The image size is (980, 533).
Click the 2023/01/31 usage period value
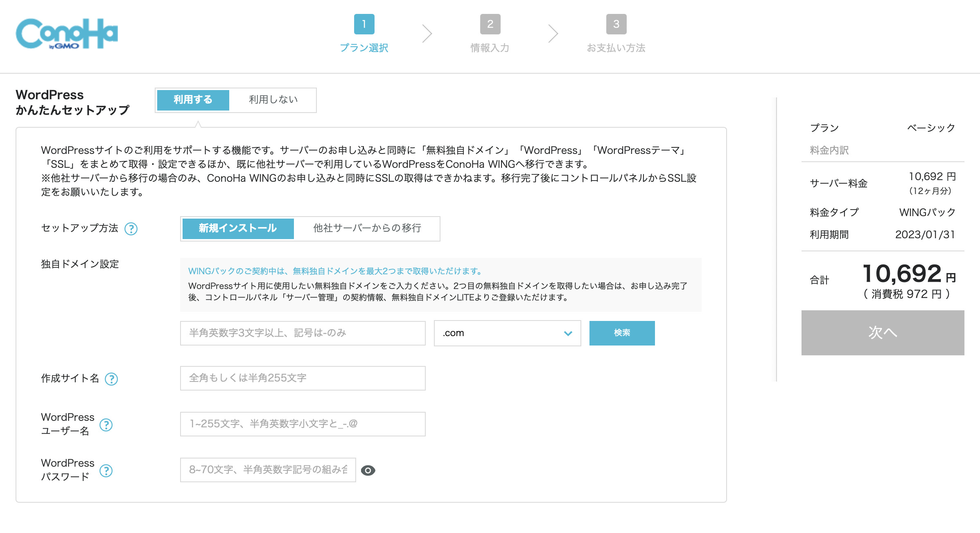tap(925, 235)
